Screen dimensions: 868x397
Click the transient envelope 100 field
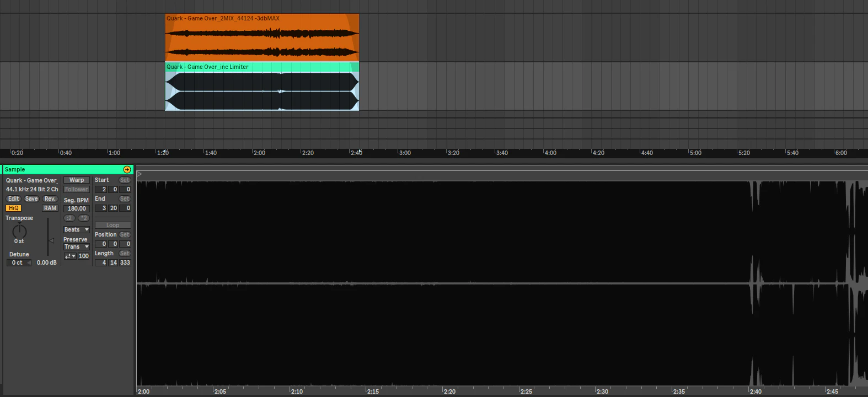[x=84, y=256]
